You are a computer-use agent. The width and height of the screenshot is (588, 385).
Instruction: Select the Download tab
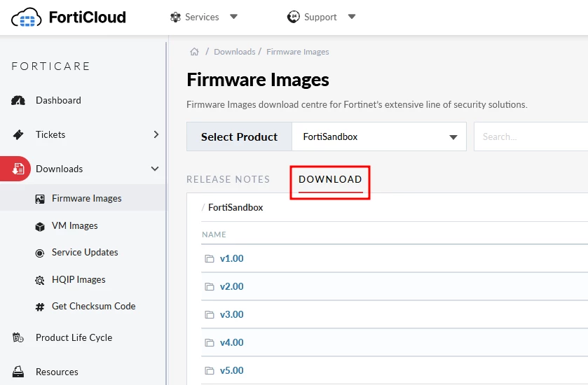330,179
